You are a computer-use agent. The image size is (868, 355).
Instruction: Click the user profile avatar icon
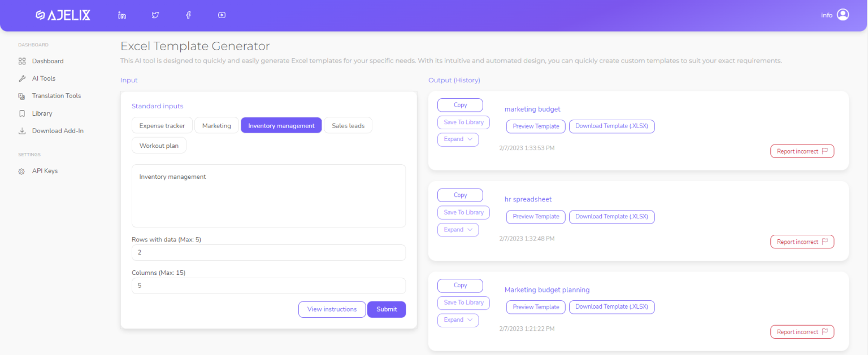tap(843, 15)
